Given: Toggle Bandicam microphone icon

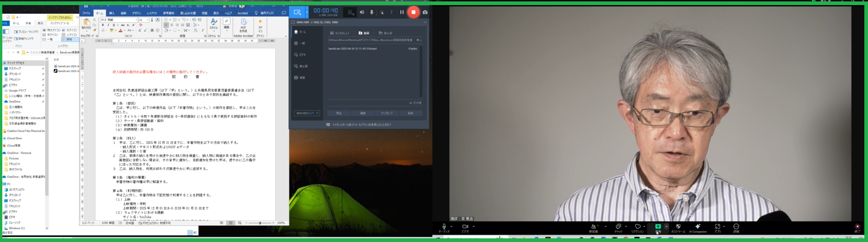Looking at the screenshot, I should [x=372, y=12].
